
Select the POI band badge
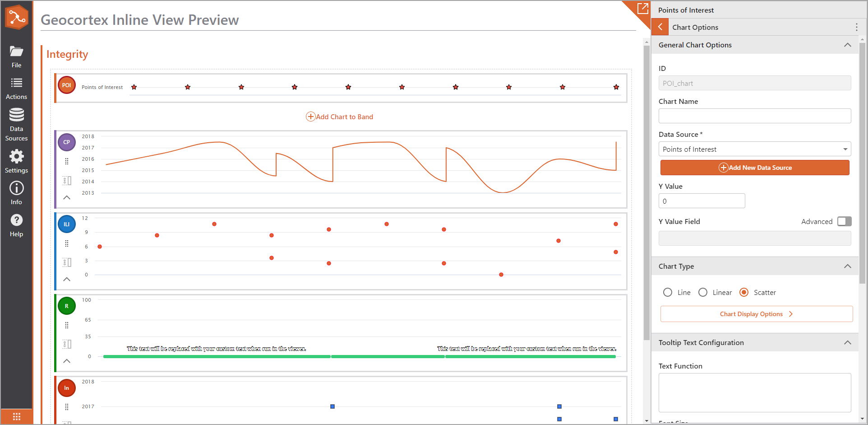[67, 85]
